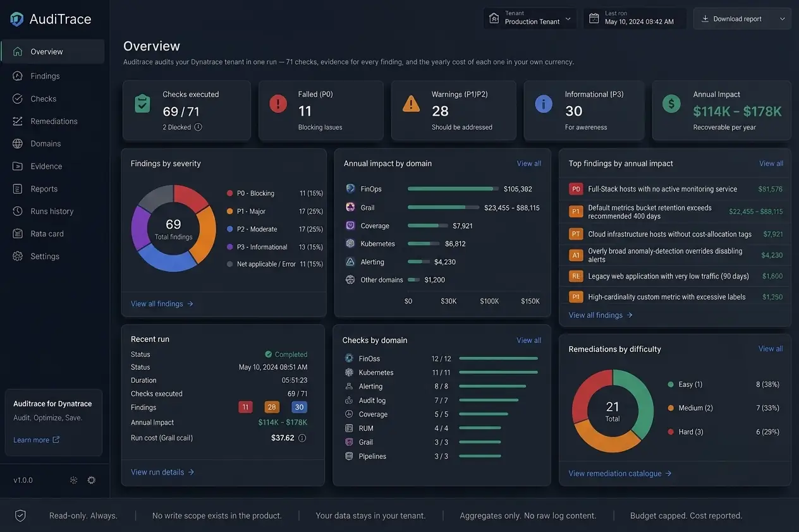Click the Download report button
The width and height of the screenshot is (799, 532).
tap(742, 19)
